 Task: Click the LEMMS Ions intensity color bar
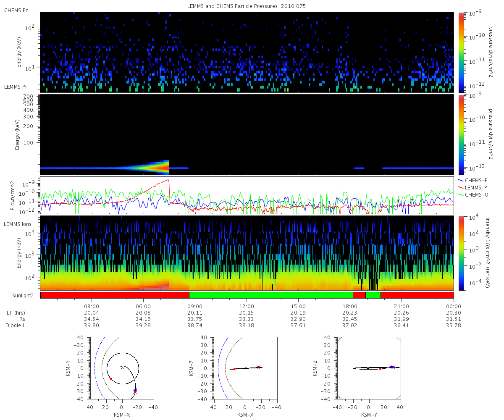(461, 253)
